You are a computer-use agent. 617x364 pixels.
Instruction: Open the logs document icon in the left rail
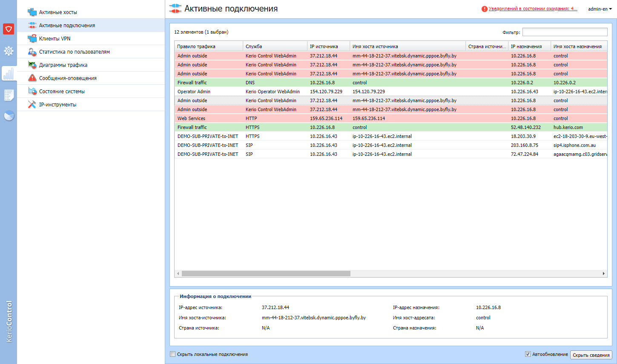9,95
